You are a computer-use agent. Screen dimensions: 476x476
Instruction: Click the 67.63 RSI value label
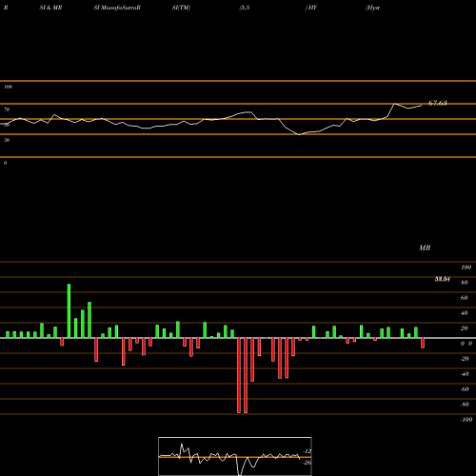coord(438,103)
